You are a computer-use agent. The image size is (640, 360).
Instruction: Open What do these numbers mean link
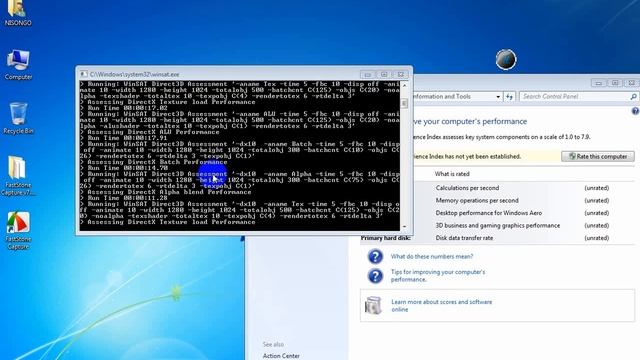(432, 256)
